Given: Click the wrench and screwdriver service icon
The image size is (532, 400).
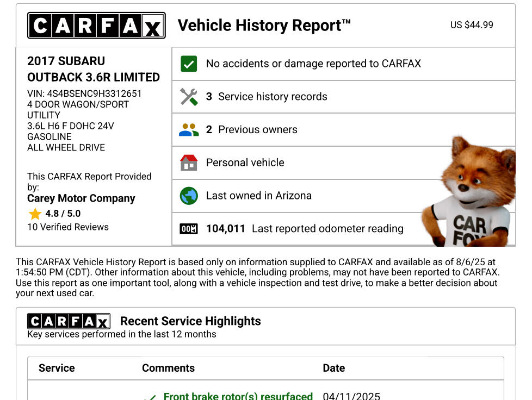Looking at the screenshot, I should point(189,97).
